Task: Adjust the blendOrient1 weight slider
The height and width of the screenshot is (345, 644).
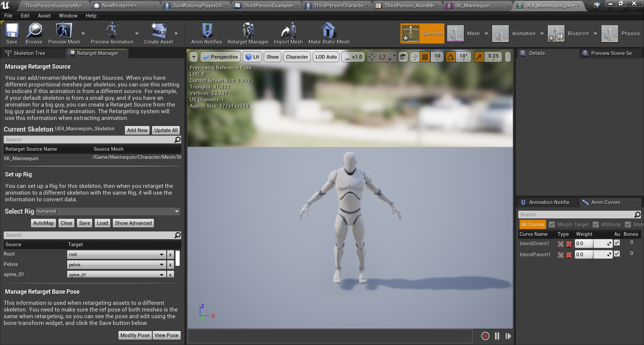Action: [593, 244]
